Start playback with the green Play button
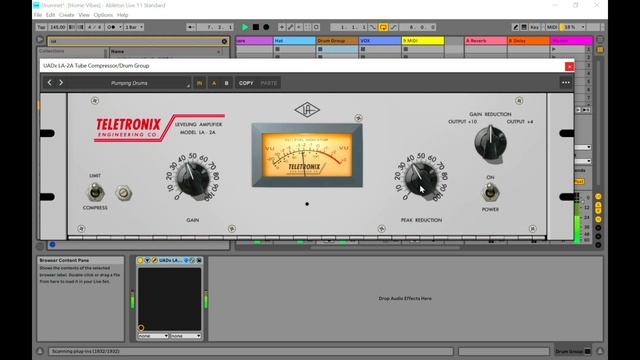 (244, 27)
